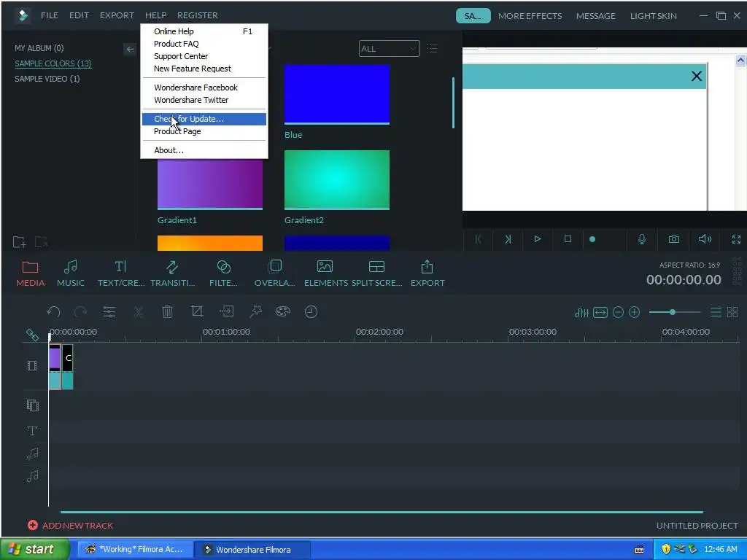747x560 pixels.
Task: Click the Speed/Duration clock icon
Action: pos(311,312)
